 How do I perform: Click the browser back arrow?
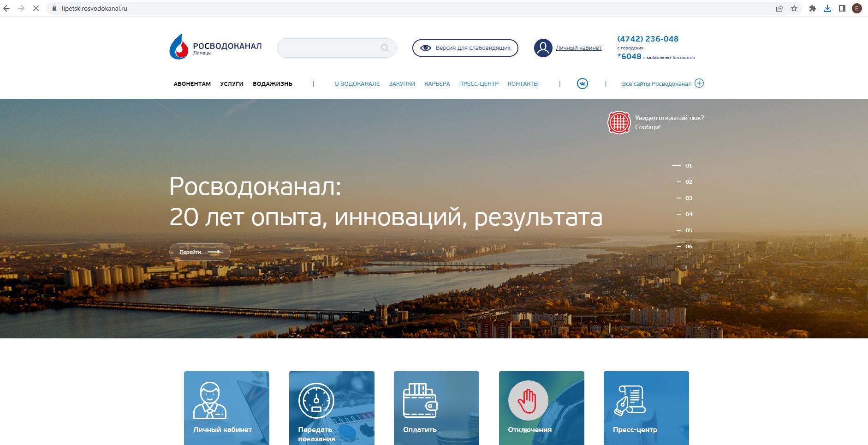6,8
